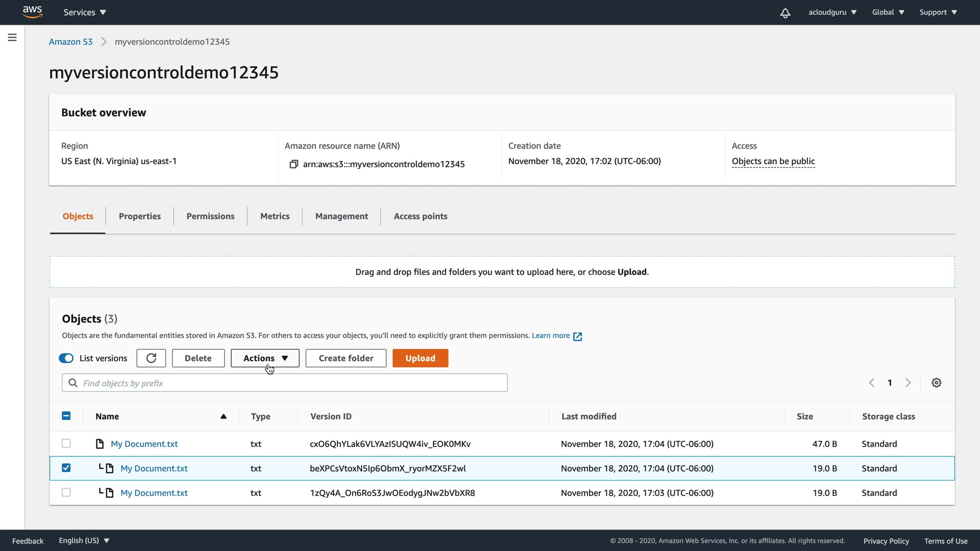Screen dimensions: 980x551
Task: Go to the next page arrow
Action: tap(908, 383)
